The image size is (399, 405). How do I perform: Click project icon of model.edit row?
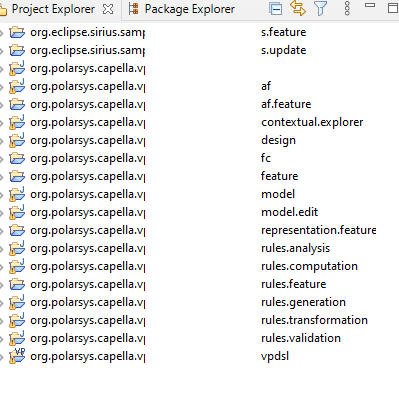[x=17, y=212]
